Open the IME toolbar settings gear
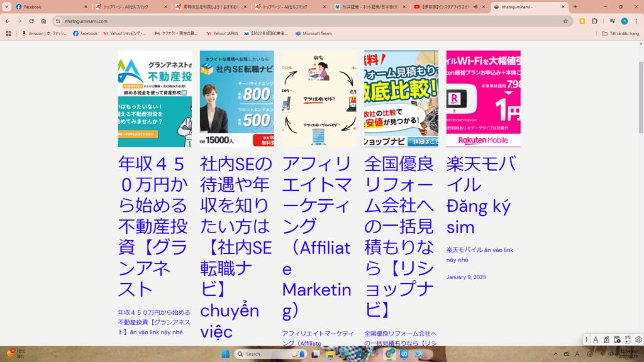The height and width of the screenshot is (362, 644). point(638,339)
